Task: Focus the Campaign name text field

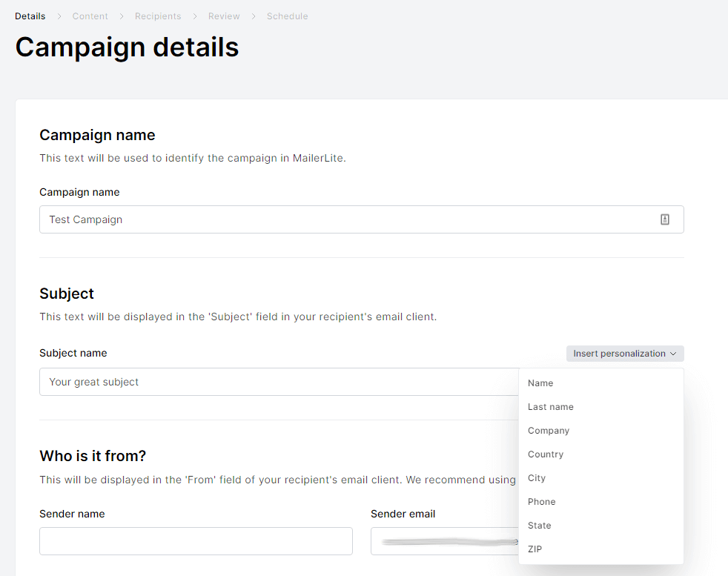Action: pos(341,219)
